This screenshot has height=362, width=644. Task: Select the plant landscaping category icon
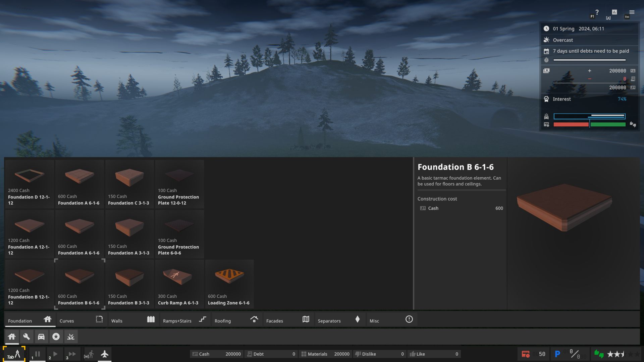pos(71,336)
